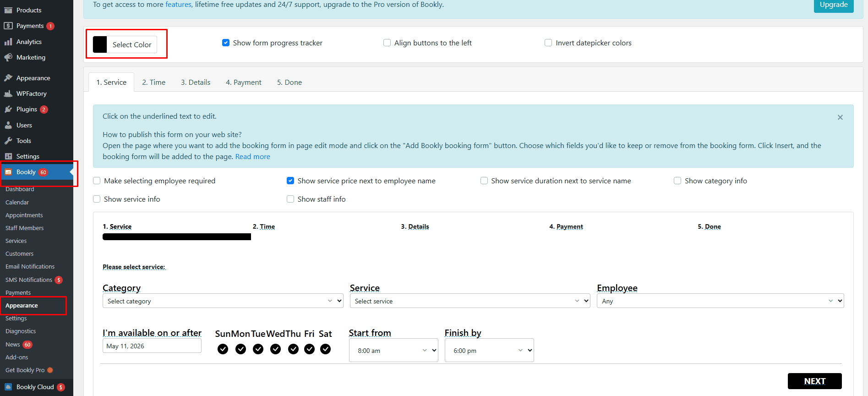
Task: Check the Show staff info option
Action: 290,199
